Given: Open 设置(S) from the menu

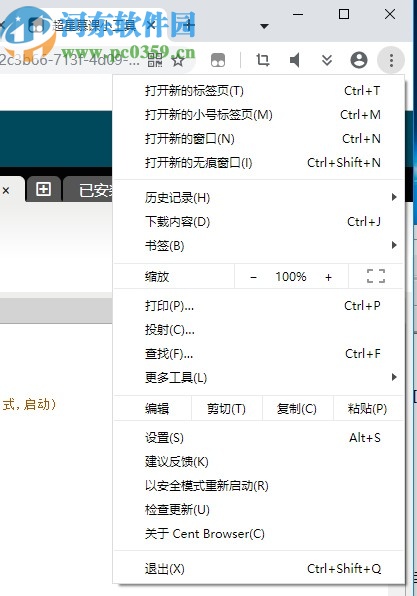Looking at the screenshot, I should click(258, 437).
